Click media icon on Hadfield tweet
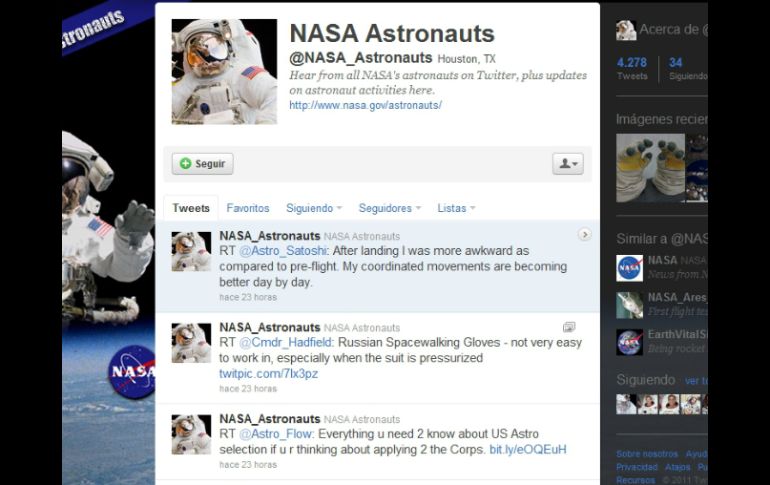Screen dimensions: 770x485 [569, 327]
